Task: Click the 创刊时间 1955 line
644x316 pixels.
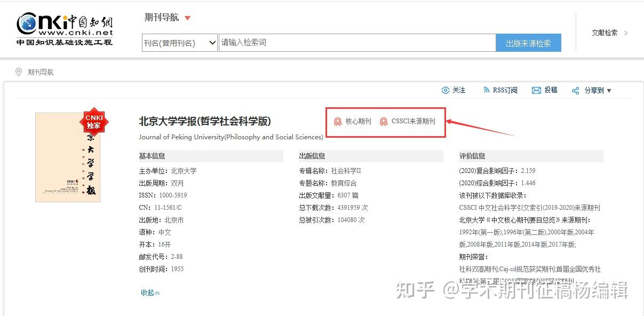Action: coord(161,269)
